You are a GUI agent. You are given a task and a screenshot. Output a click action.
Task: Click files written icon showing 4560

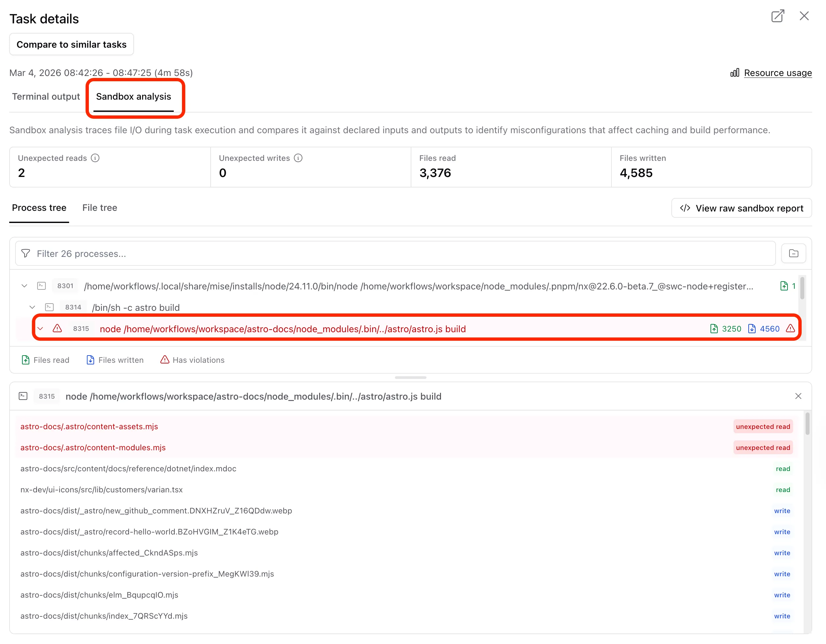pyautogui.click(x=752, y=329)
